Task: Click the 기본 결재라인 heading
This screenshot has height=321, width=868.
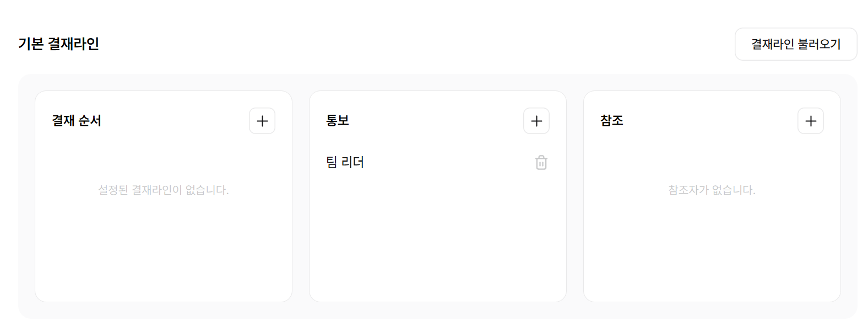Action: (58, 44)
